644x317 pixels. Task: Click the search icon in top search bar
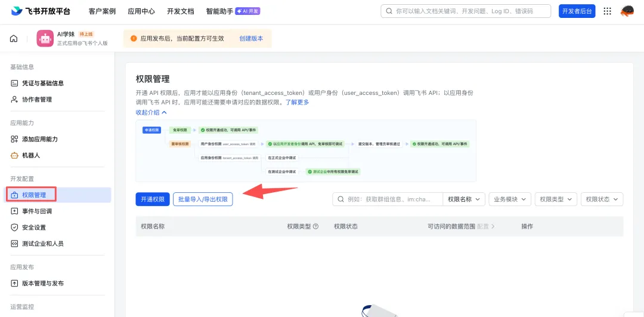[389, 11]
